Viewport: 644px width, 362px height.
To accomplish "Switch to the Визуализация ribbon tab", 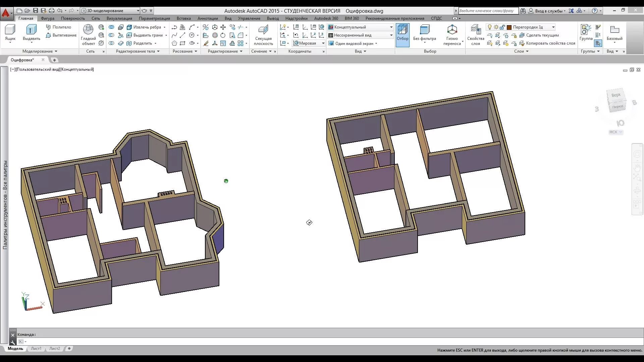I will [119, 18].
